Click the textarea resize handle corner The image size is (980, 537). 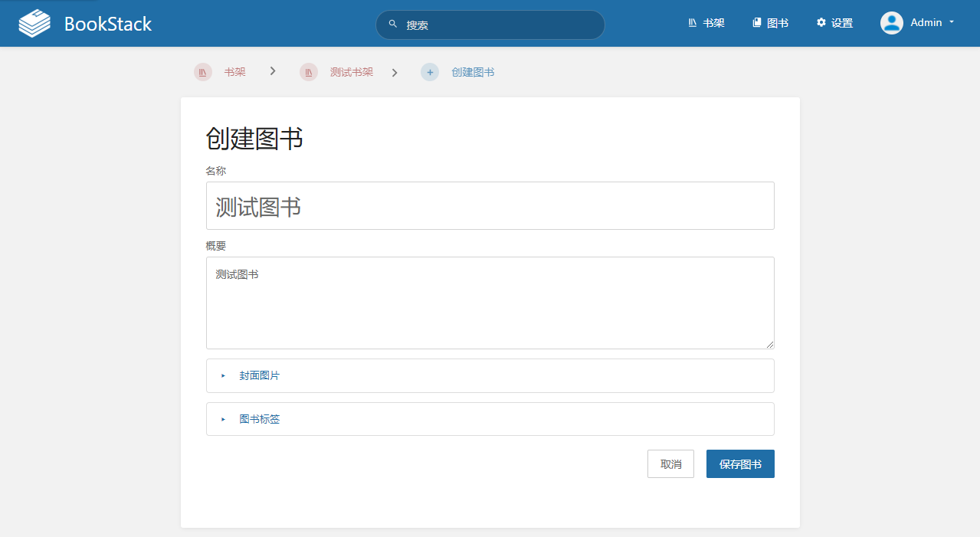(770, 344)
